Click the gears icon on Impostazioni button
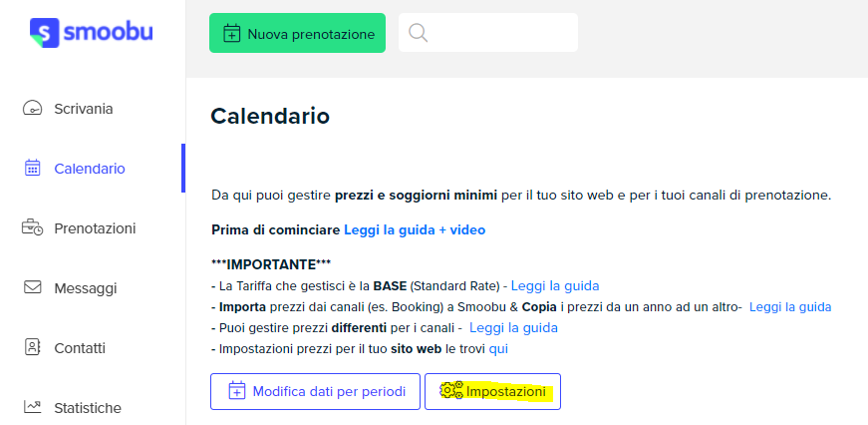 coord(451,390)
